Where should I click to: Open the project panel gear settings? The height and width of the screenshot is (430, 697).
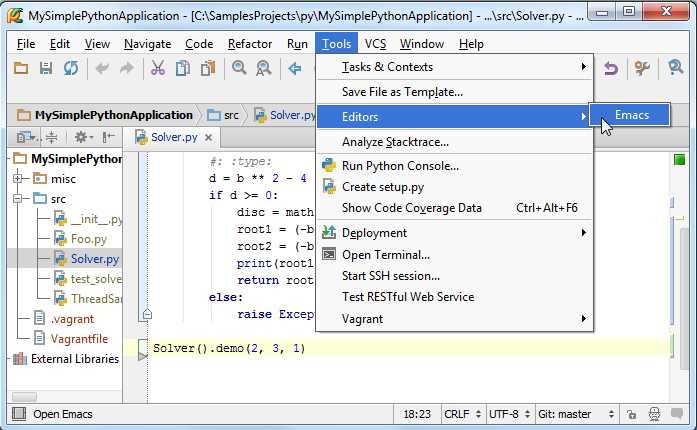coord(83,137)
